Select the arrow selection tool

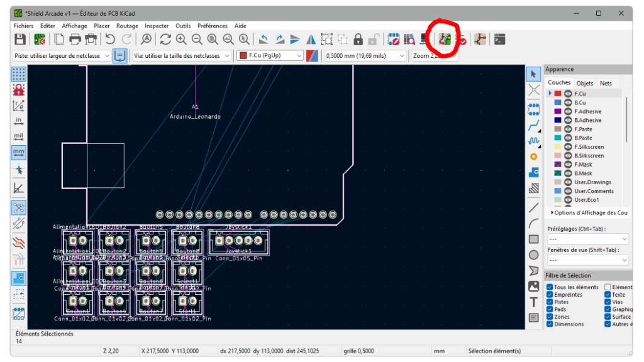533,74
